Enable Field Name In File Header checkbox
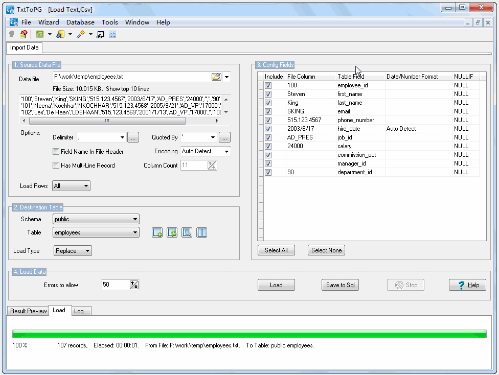Image resolution: width=499 pixels, height=375 pixels. tap(56, 152)
